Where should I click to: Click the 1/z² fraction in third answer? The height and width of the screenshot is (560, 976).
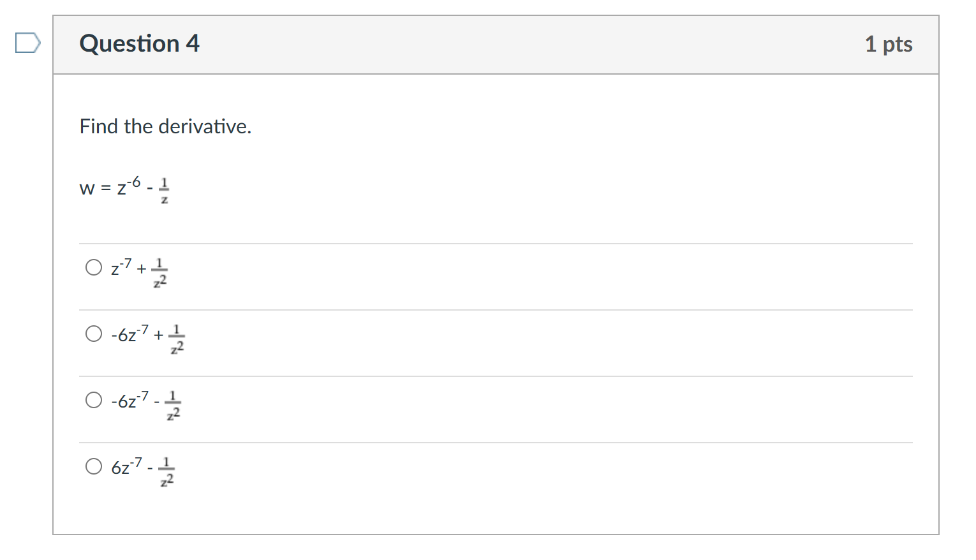pyautogui.click(x=173, y=405)
